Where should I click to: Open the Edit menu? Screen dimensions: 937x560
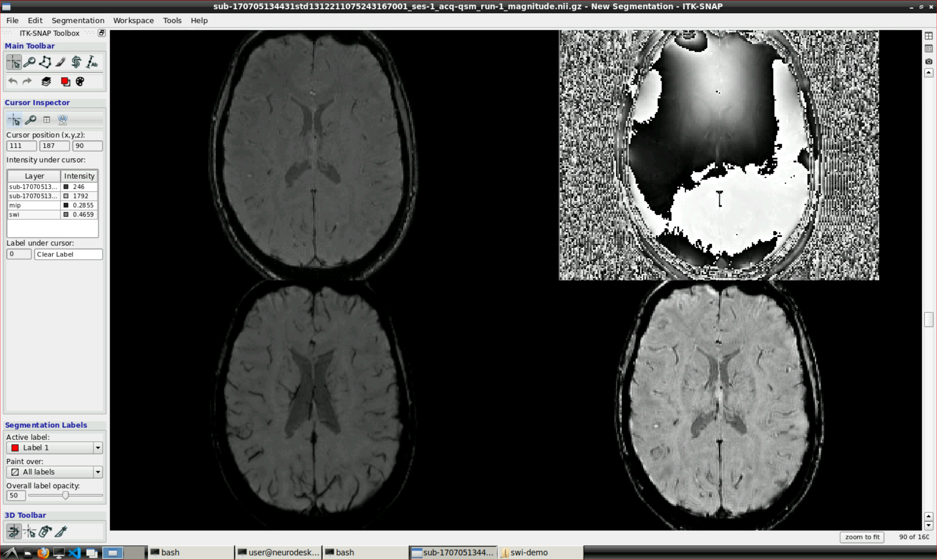click(x=35, y=21)
